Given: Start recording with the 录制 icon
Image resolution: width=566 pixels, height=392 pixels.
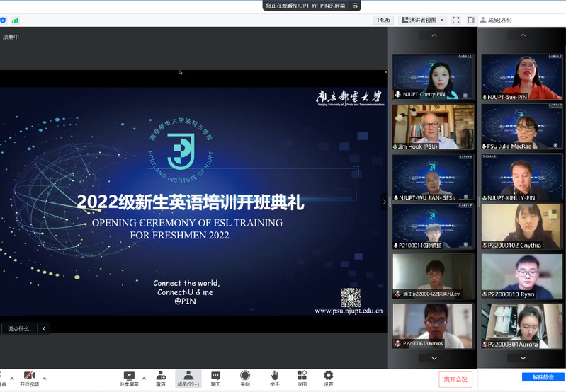Looking at the screenshot, I should click(x=244, y=378).
